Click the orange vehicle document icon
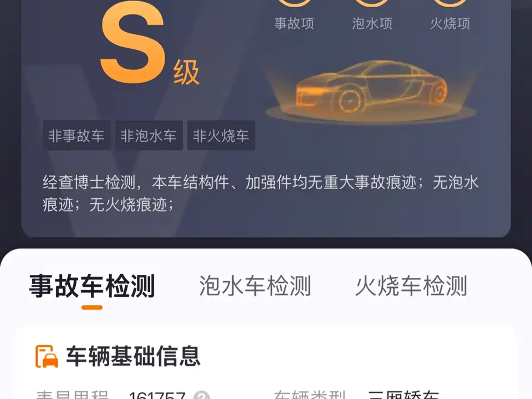 (x=47, y=356)
